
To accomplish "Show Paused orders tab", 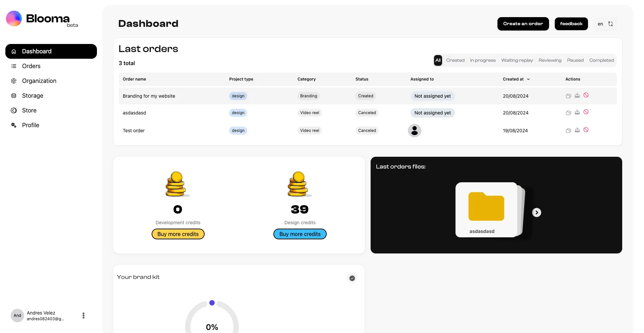I will click(x=575, y=60).
